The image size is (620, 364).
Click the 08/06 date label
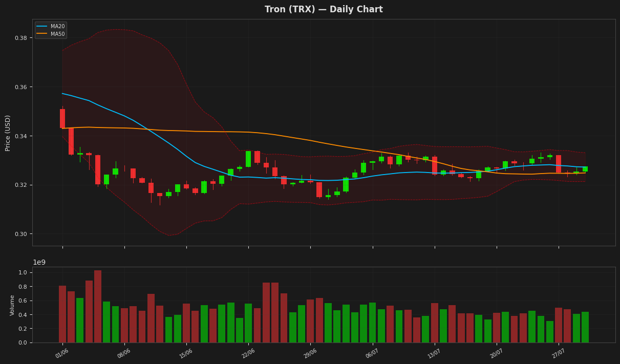tap(124, 354)
